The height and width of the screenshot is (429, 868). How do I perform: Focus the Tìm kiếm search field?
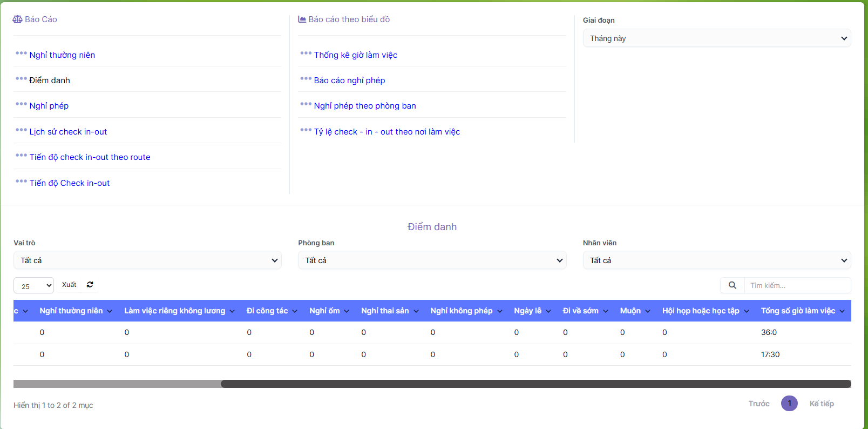coord(797,285)
